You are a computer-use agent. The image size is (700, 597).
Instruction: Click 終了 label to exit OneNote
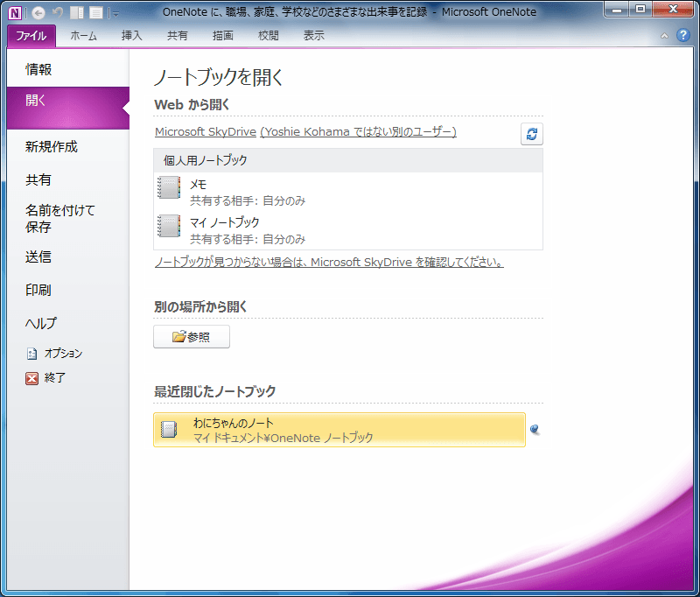[55, 378]
